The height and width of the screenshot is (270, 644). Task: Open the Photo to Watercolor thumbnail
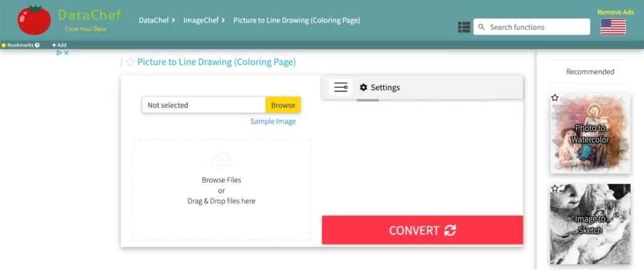pyautogui.click(x=590, y=133)
